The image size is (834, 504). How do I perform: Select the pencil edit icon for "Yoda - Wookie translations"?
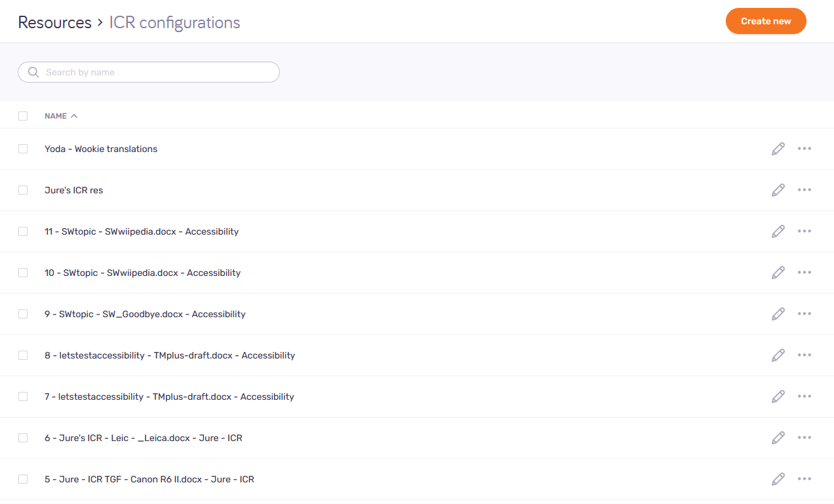(x=778, y=149)
